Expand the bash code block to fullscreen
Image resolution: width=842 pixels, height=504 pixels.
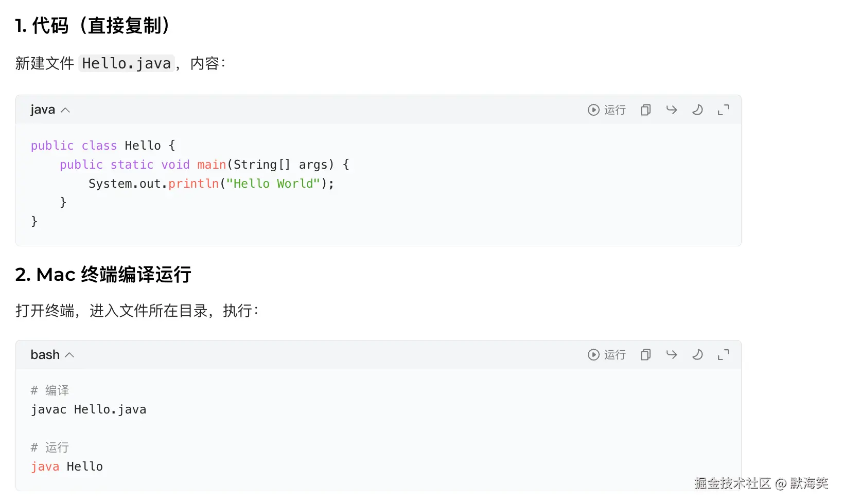click(723, 355)
